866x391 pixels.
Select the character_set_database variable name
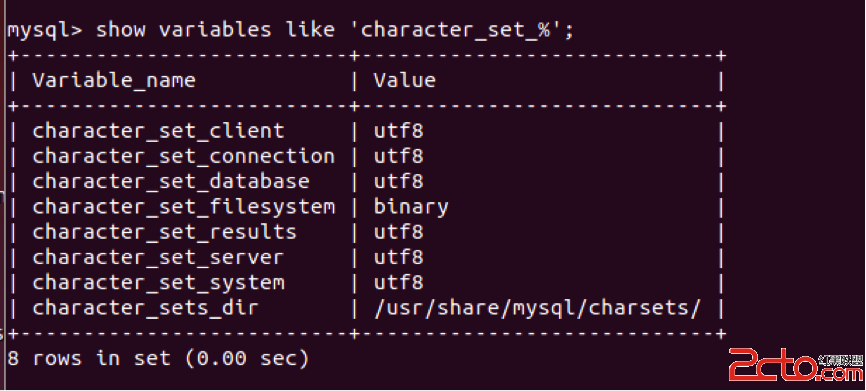(x=171, y=182)
